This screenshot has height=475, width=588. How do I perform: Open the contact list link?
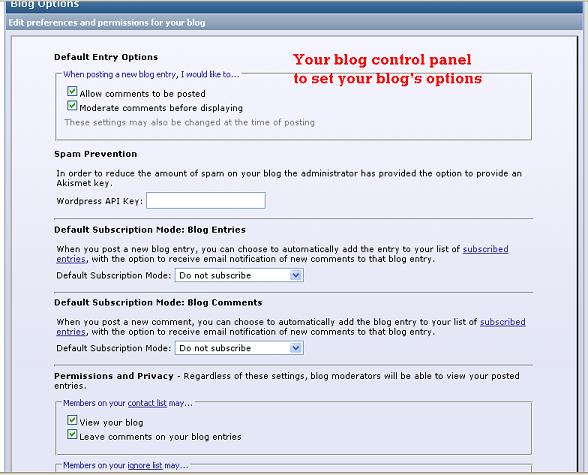147,403
